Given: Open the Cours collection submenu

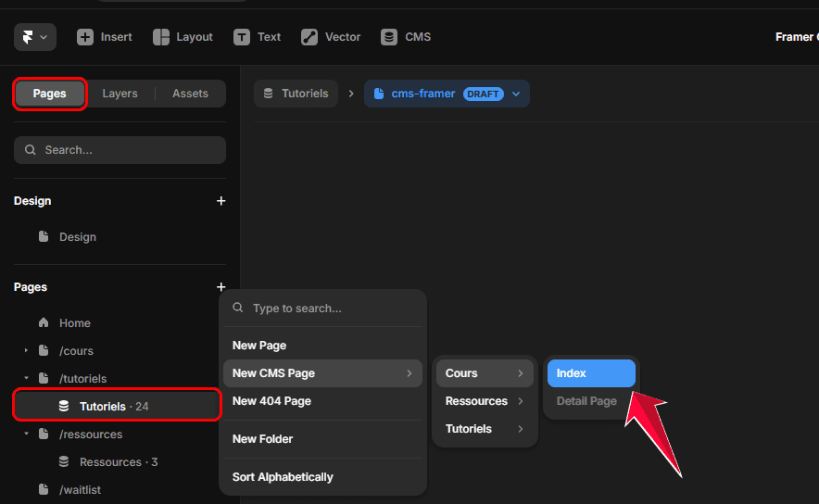Looking at the screenshot, I should click(x=485, y=373).
